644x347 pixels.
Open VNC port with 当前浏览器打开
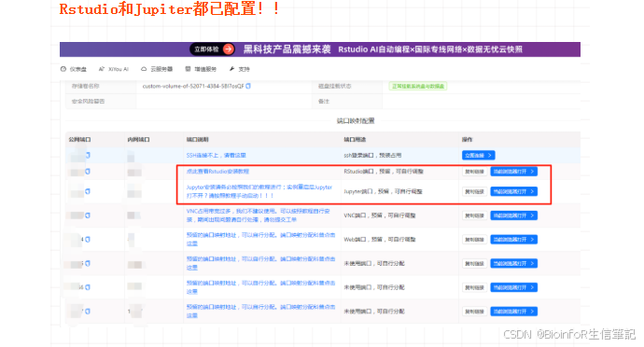point(514,215)
